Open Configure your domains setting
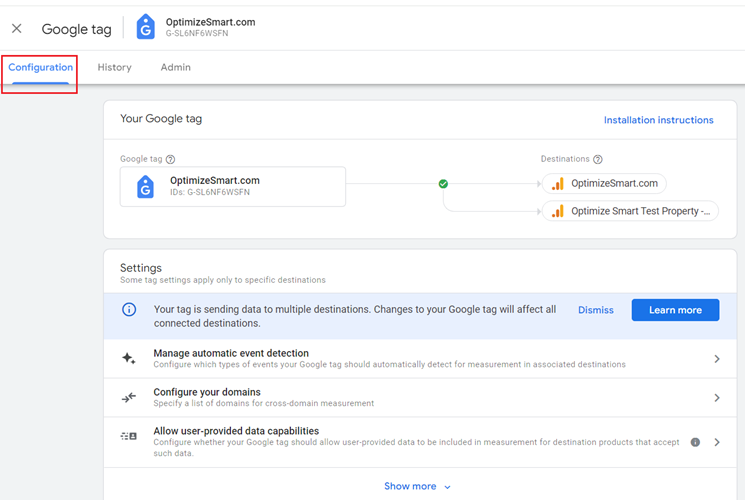Image resolution: width=745 pixels, height=500 pixels. [x=420, y=397]
